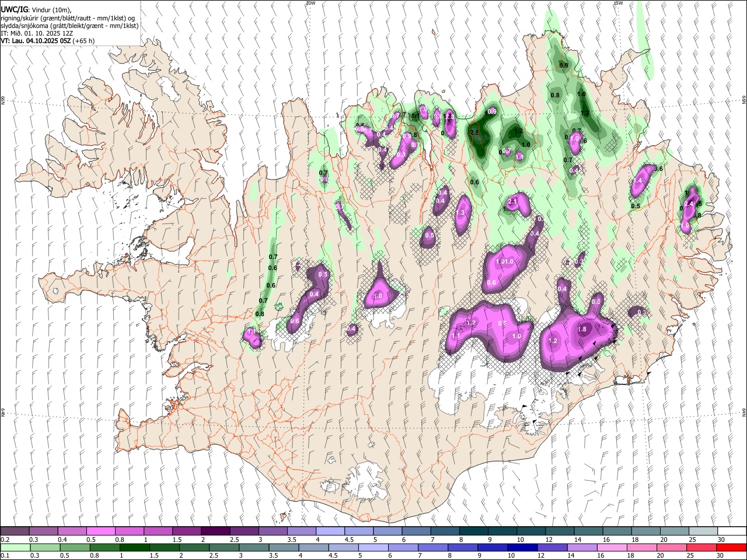Click the '(+65 h)' forecast offset text

(84, 41)
